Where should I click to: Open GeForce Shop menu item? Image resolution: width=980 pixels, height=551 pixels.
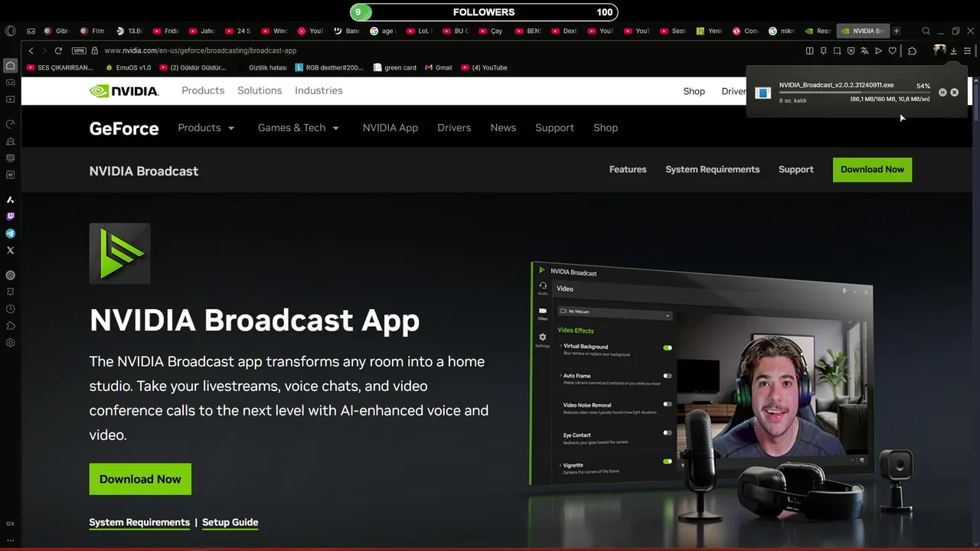pyautogui.click(x=606, y=128)
